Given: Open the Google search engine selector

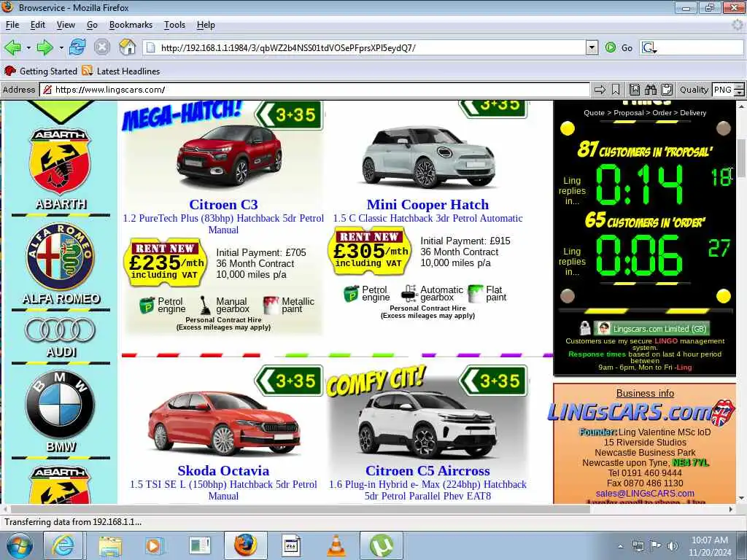Looking at the screenshot, I should (x=649, y=47).
